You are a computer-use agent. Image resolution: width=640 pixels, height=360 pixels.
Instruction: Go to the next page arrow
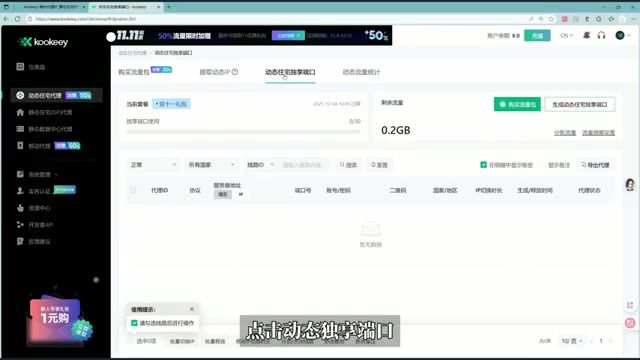[611, 341]
